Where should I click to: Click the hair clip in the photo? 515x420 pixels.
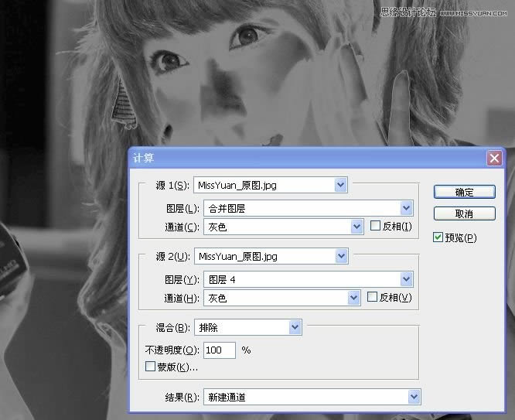point(121,103)
